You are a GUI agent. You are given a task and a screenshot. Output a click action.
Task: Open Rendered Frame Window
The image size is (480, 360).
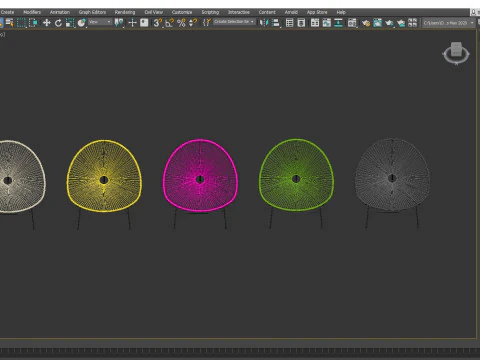coord(378,23)
